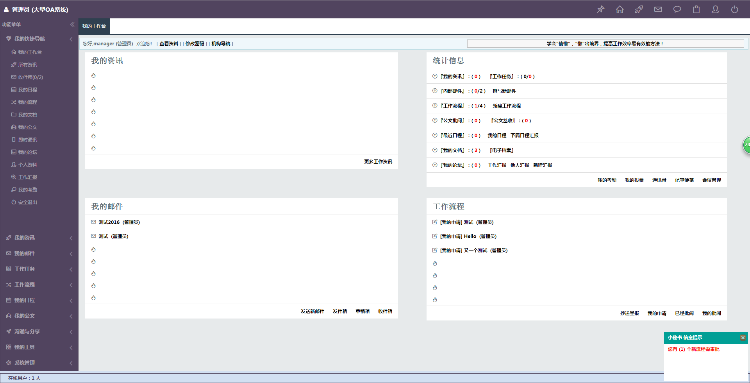The width and height of the screenshot is (750, 383).
Task: Click the 统计信息 panel heading
Action: point(448,61)
